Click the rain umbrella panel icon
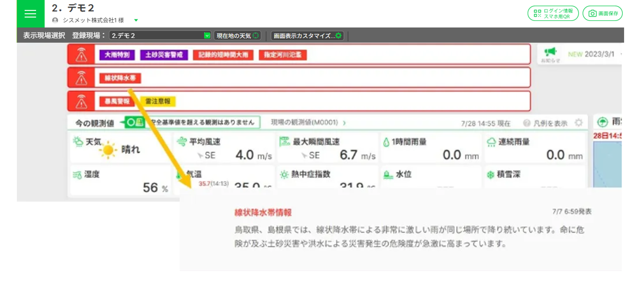Image resolution: width=644 pixels, height=287 pixels. (x=602, y=122)
